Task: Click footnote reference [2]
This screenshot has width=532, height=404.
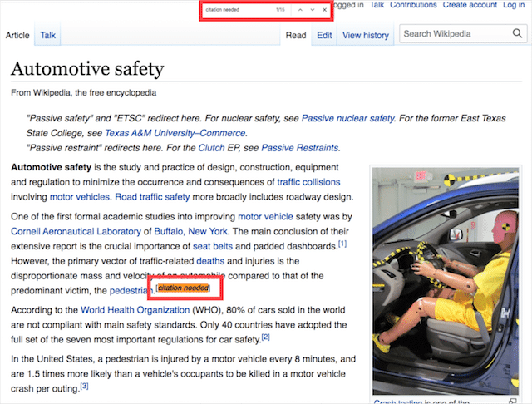Action: tap(265, 337)
